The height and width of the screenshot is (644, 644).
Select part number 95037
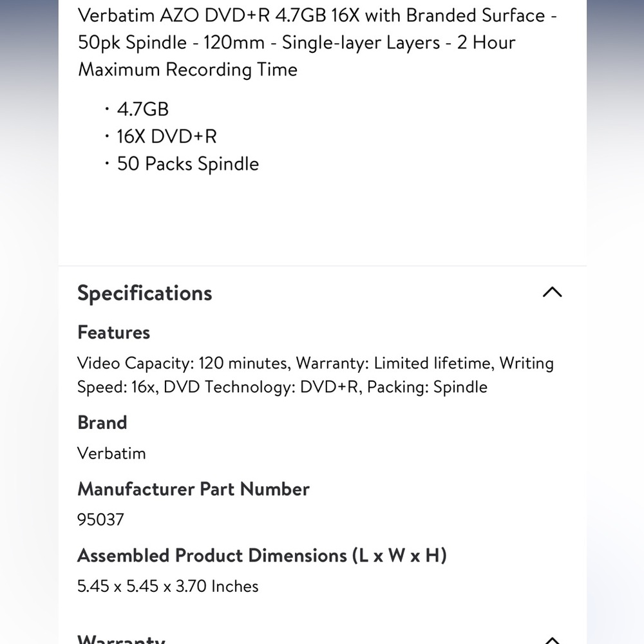100,520
